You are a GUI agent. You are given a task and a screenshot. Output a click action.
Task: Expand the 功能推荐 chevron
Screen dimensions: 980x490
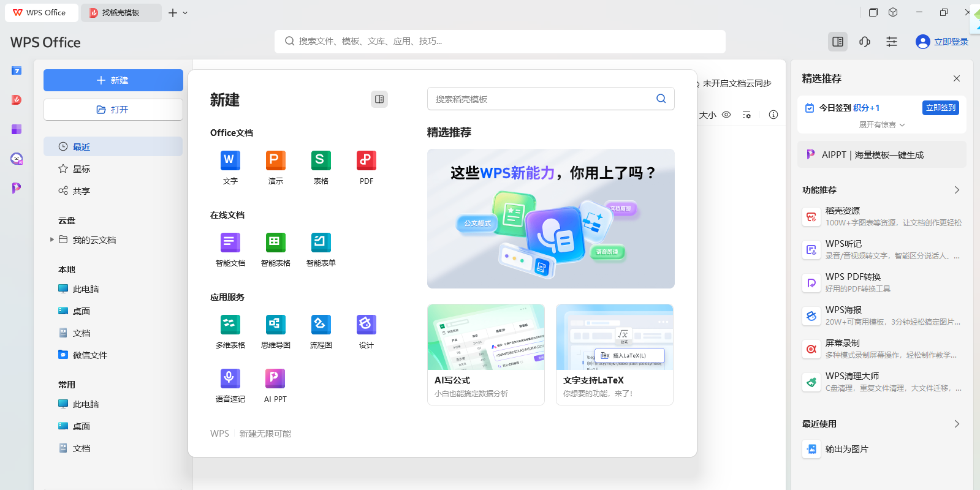957,190
